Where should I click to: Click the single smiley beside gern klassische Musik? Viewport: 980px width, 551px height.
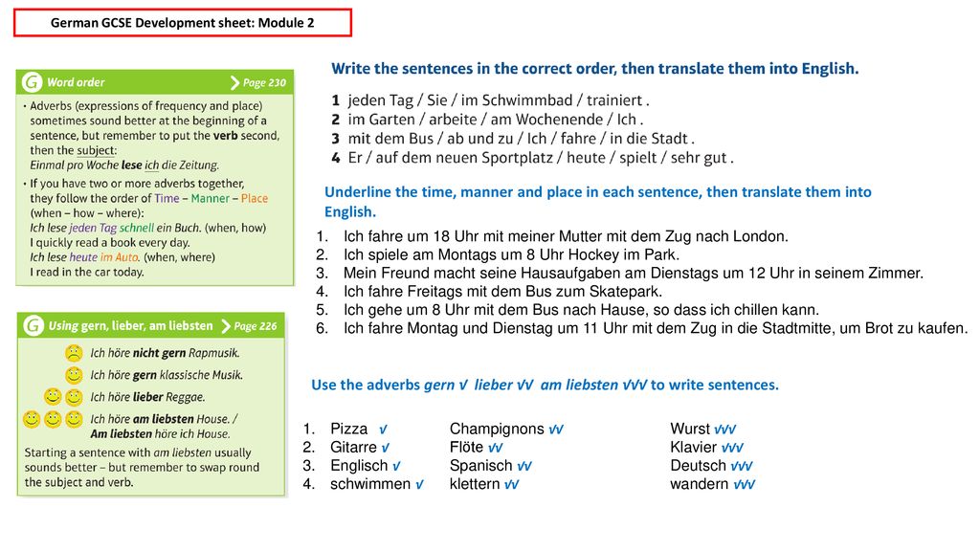pyautogui.click(x=74, y=375)
